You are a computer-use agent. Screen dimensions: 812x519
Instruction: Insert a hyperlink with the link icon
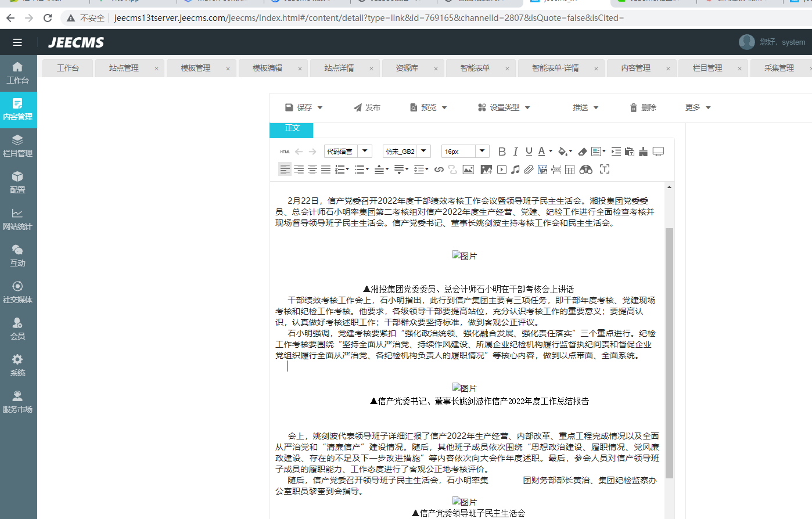(439, 170)
